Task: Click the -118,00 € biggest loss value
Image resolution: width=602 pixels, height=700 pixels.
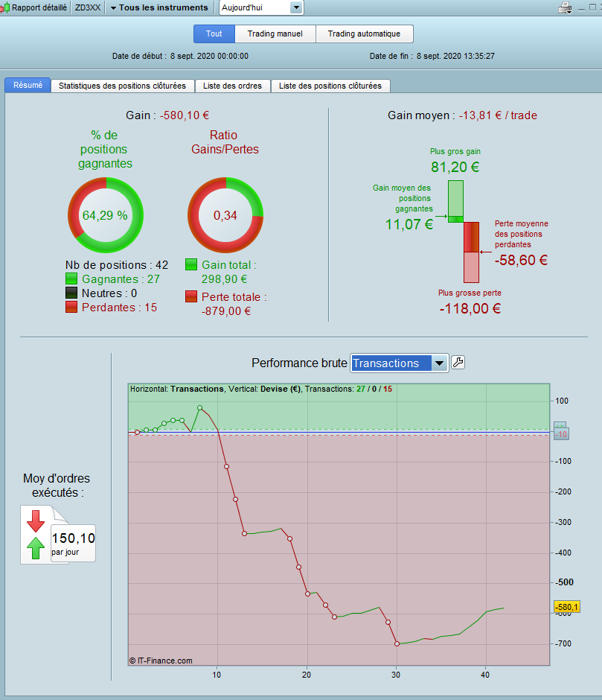Action: pyautogui.click(x=470, y=308)
